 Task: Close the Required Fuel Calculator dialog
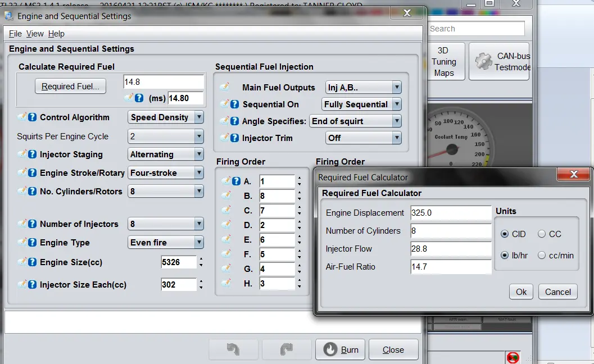pos(574,174)
